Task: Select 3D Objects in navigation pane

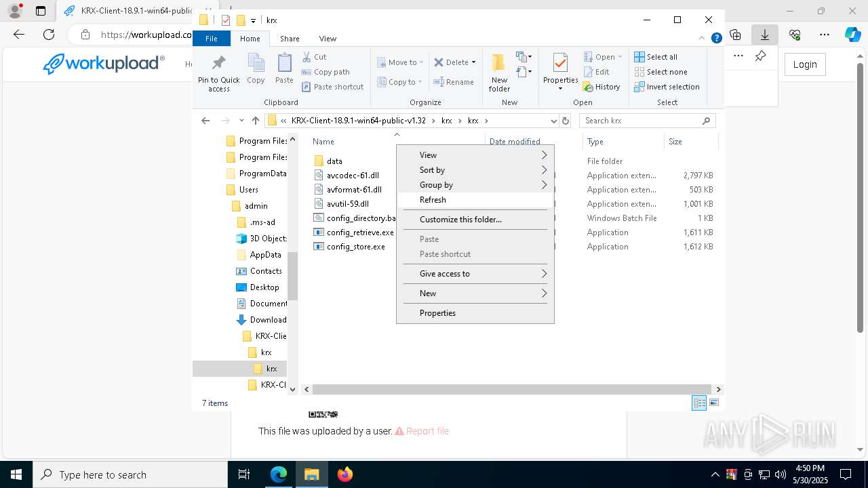Action: (x=261, y=239)
